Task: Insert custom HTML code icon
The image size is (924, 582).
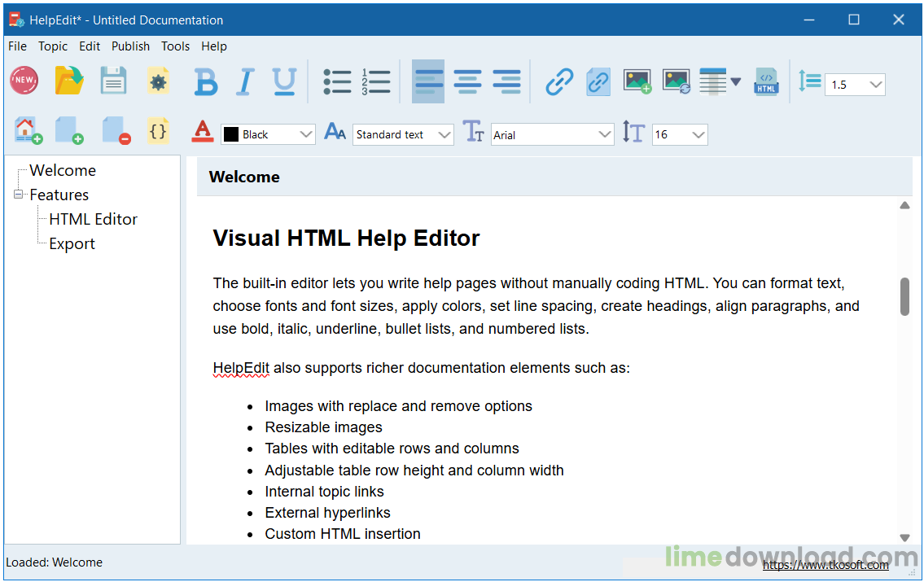Action: tap(766, 82)
